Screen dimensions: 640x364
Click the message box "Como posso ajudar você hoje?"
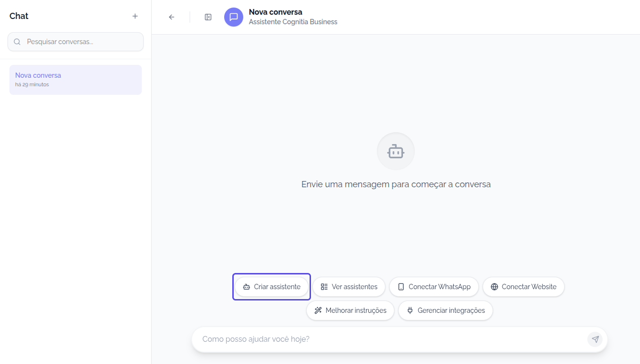389,339
